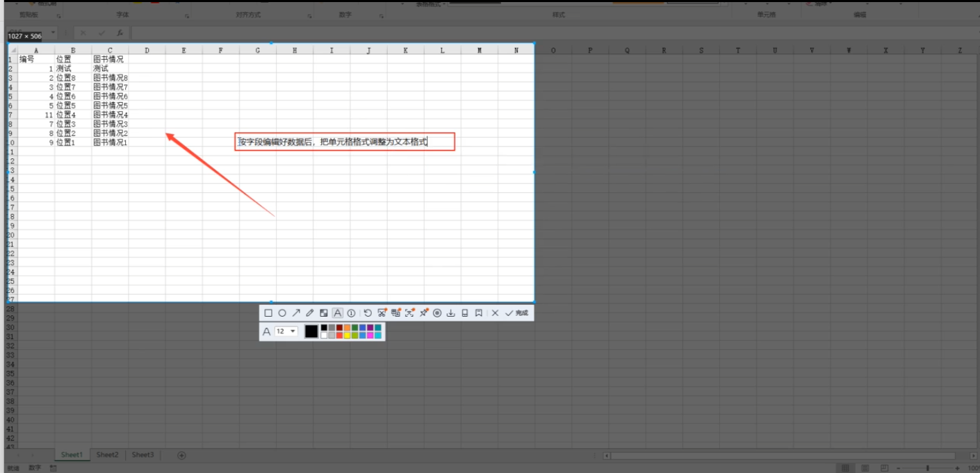Select the white color swatch
This screenshot has width=980, height=473.
point(324,335)
